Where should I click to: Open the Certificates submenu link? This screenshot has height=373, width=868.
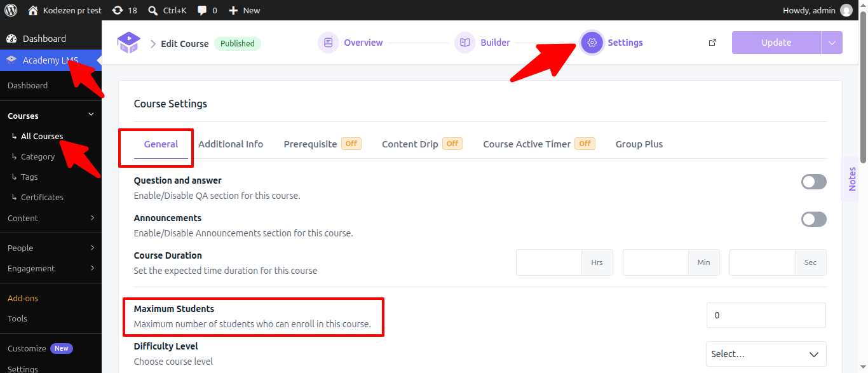[x=42, y=197]
